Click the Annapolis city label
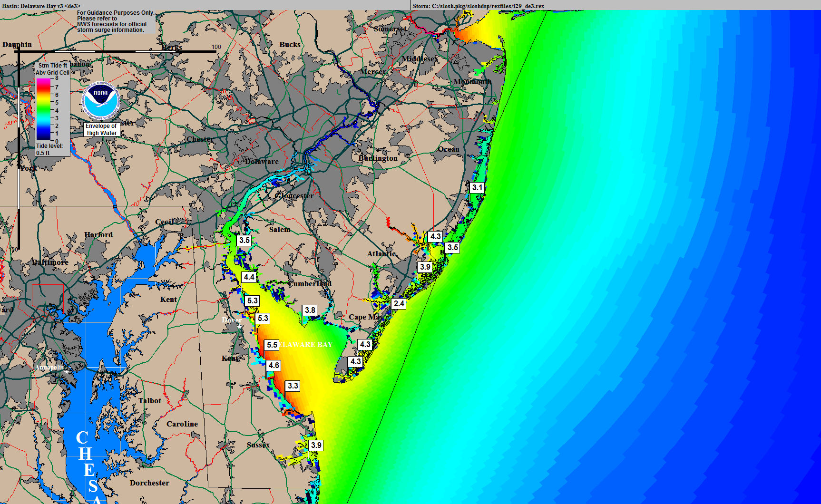 [49, 367]
